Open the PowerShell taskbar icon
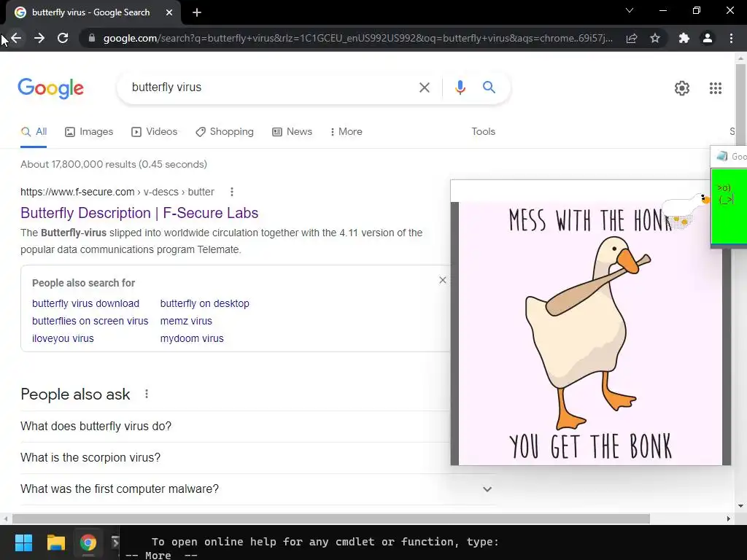The width and height of the screenshot is (747, 560). click(x=115, y=542)
